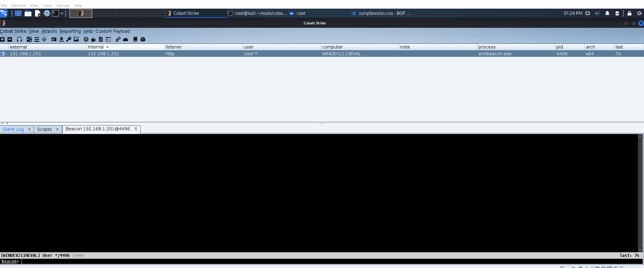Click the beacon console scrollbar up arrow
Screen dimensions: 644x268
click(640, 136)
